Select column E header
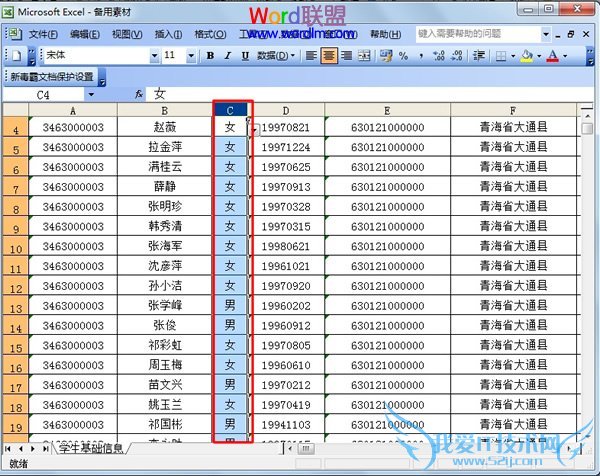This screenshot has width=600, height=476. [387, 111]
